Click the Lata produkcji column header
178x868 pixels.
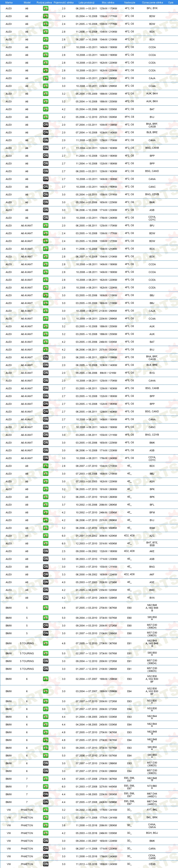coord(86,2)
